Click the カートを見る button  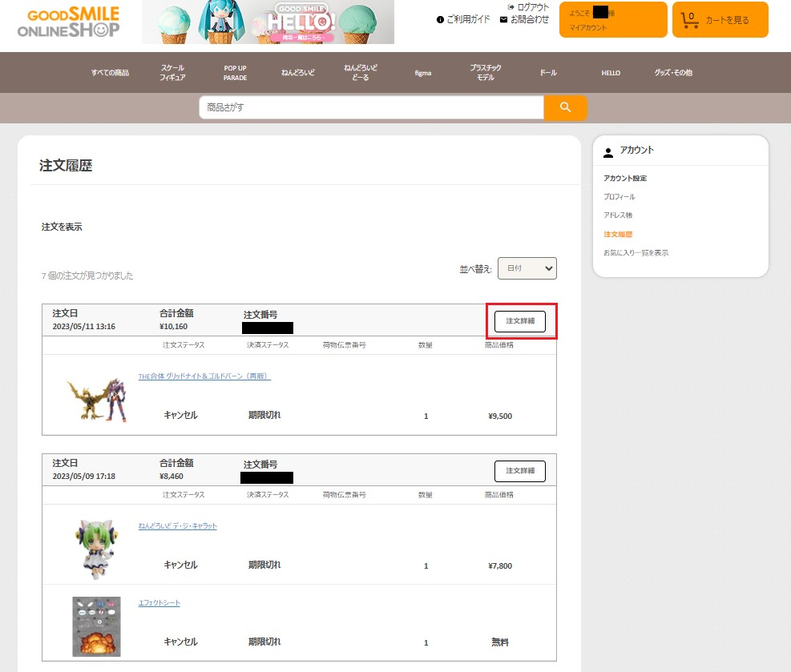point(720,20)
